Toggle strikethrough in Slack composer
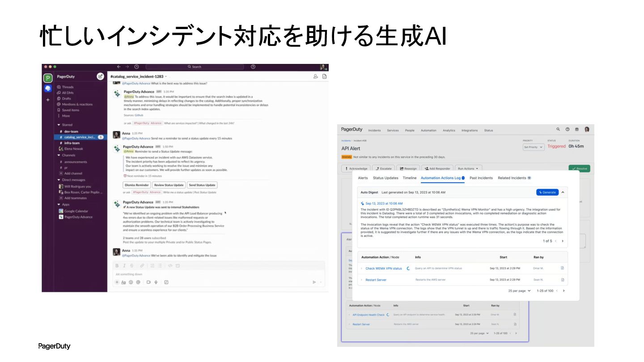644x362 pixels. tap(131, 265)
